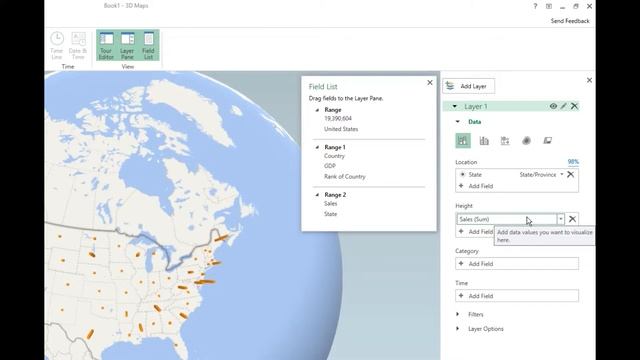640x360 pixels.
Task: Collapse Layer 1 with its arrow
Action: click(x=454, y=107)
